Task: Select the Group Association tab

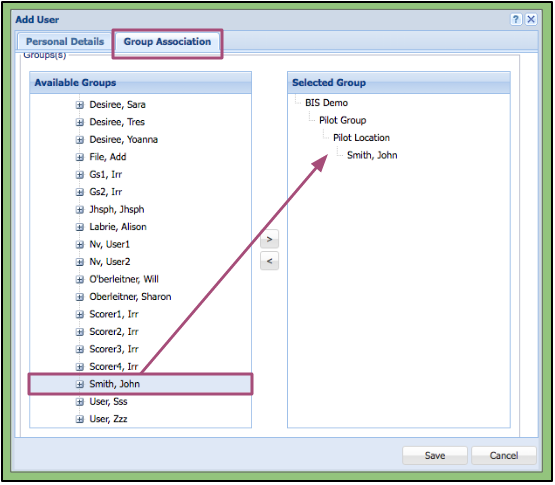Action: coord(167,42)
